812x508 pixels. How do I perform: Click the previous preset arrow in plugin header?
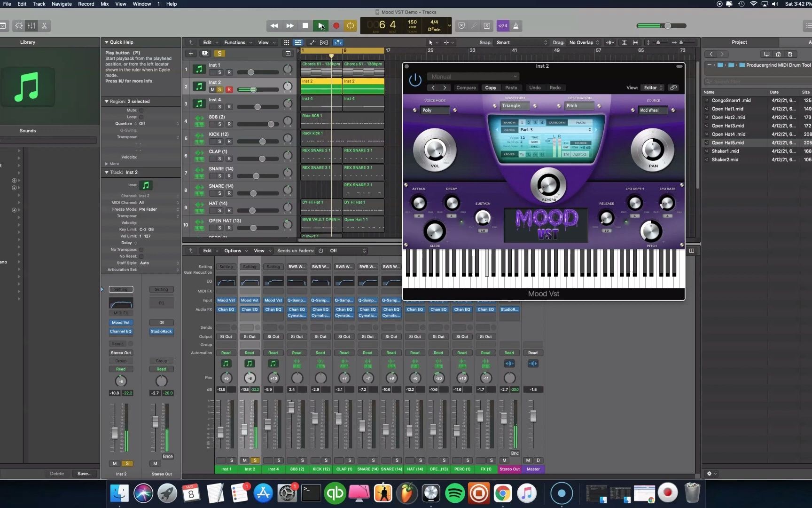click(433, 88)
